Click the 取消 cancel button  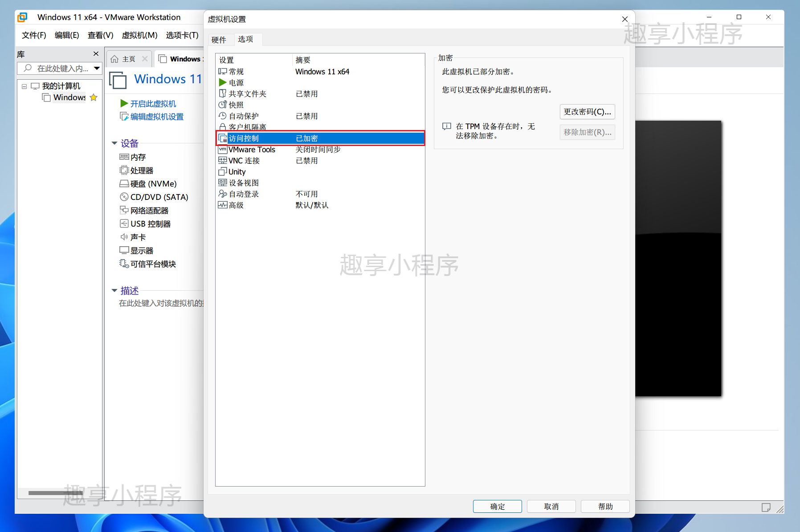click(551, 507)
